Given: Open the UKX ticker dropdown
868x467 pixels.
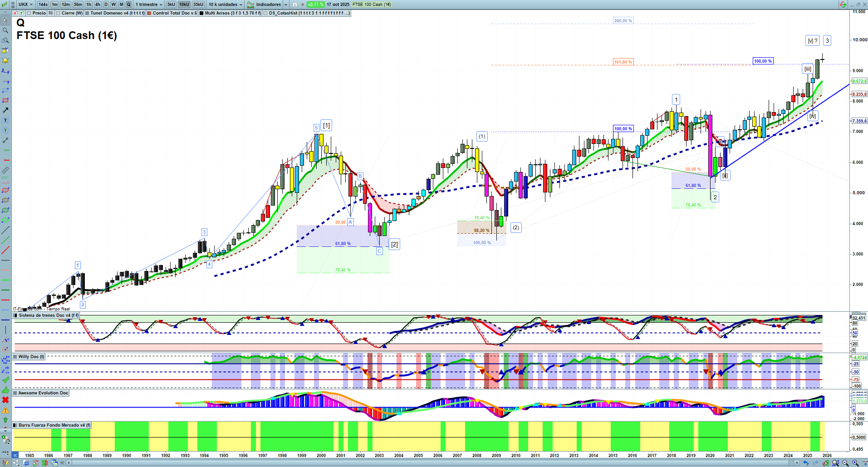Looking at the screenshot, I should 25,5.
